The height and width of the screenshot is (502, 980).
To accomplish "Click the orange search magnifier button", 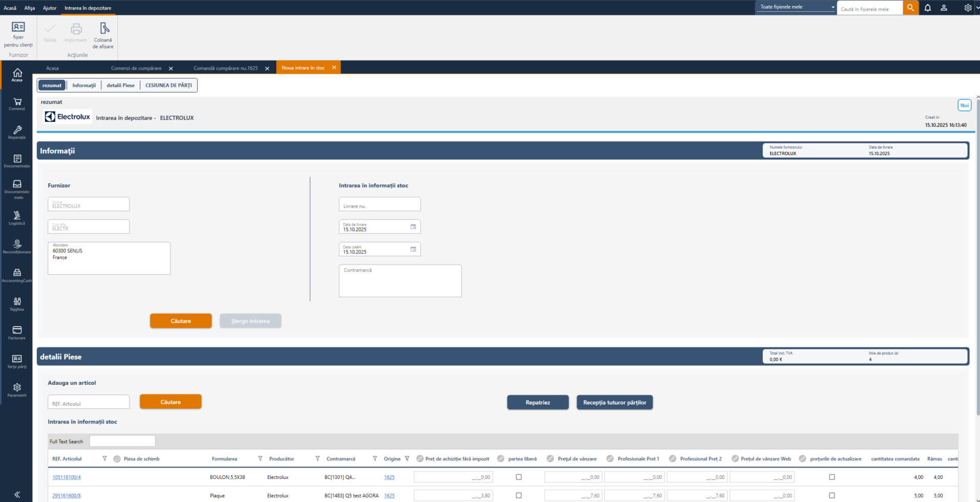I will pos(910,8).
